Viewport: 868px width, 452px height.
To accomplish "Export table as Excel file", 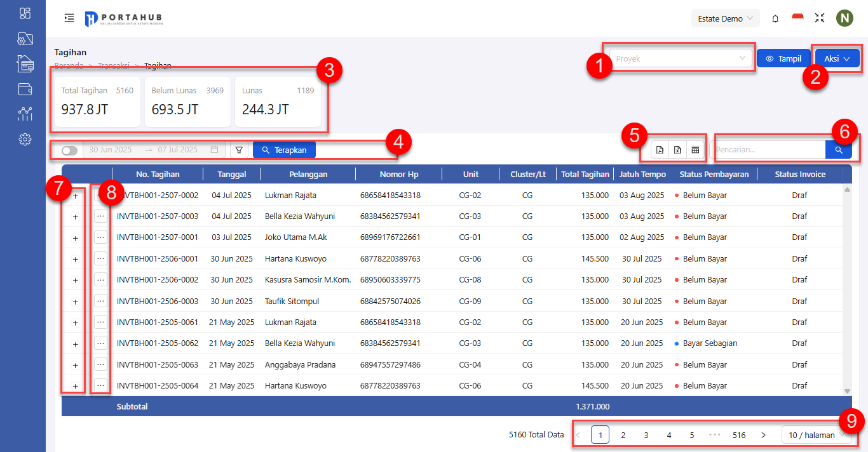I will 677,150.
